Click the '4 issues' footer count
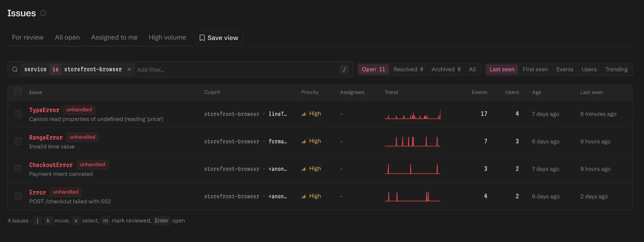 [18, 221]
